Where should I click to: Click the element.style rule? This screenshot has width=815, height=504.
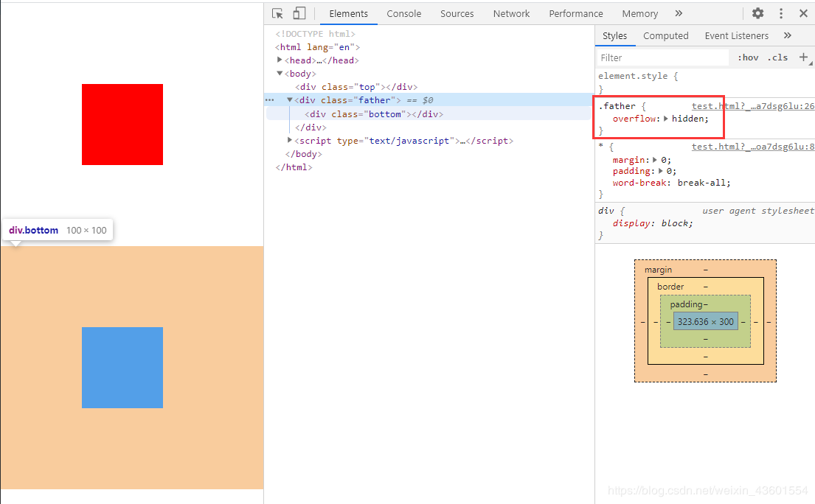pos(638,76)
